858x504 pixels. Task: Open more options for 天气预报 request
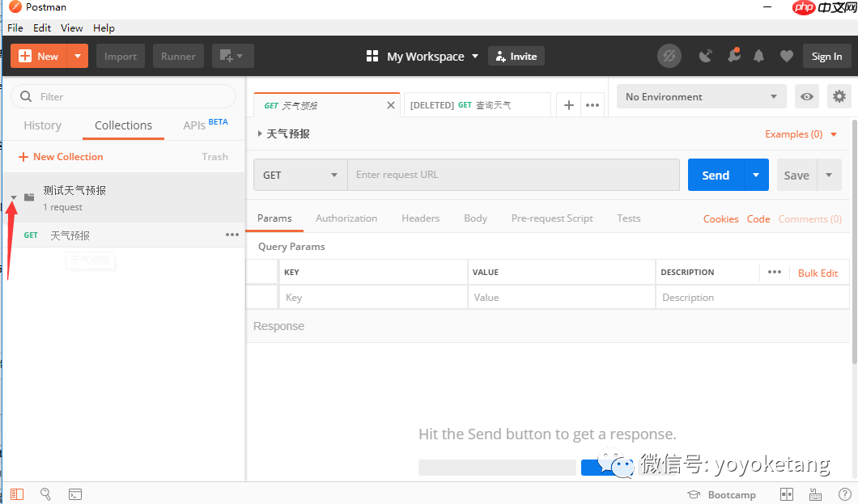232,235
